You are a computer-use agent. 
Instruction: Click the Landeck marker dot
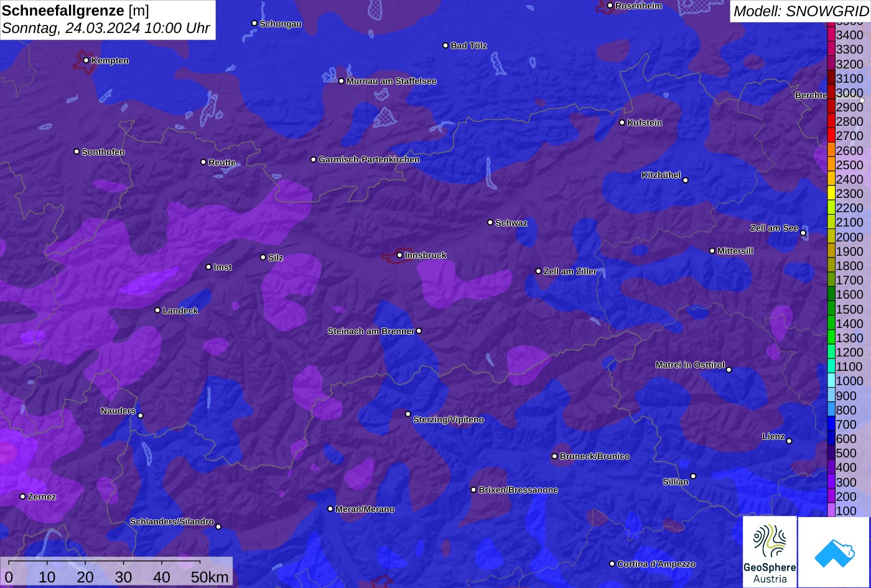(x=157, y=310)
